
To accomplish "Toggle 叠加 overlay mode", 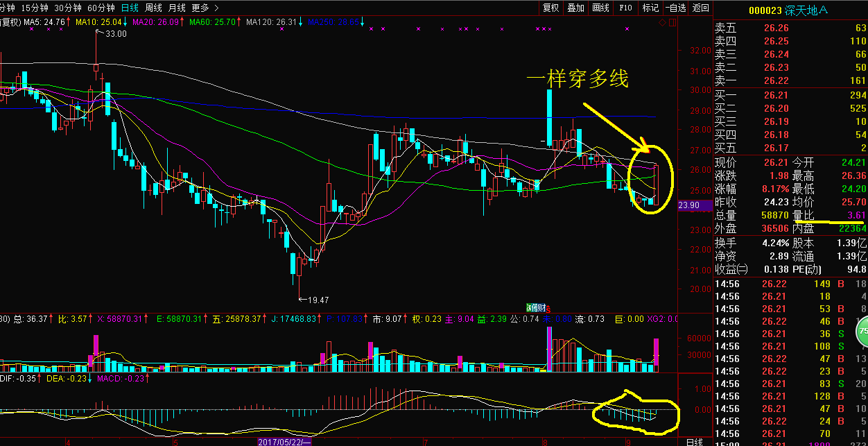I will pyautogui.click(x=575, y=8).
